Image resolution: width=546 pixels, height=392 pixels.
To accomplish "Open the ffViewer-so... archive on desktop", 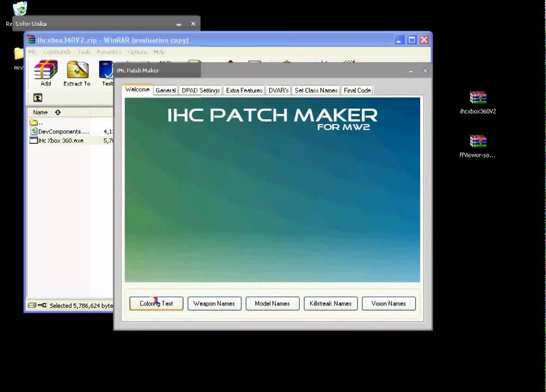I will (477, 146).
